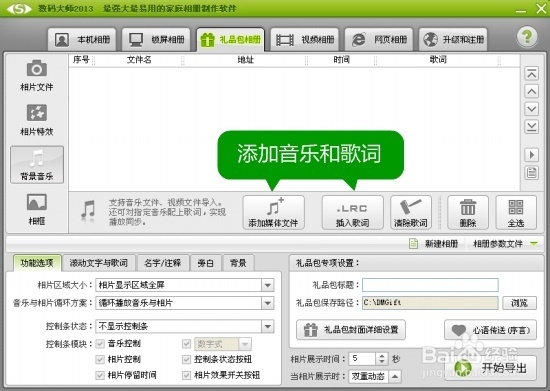The height and width of the screenshot is (391, 550).
Task: Click 添加媒体文件 music note button
Action: (273, 213)
